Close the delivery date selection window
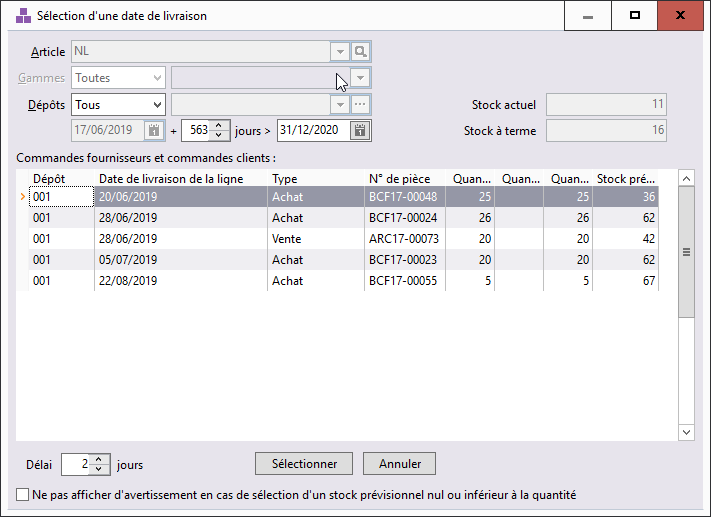The width and height of the screenshot is (711, 517). click(680, 16)
